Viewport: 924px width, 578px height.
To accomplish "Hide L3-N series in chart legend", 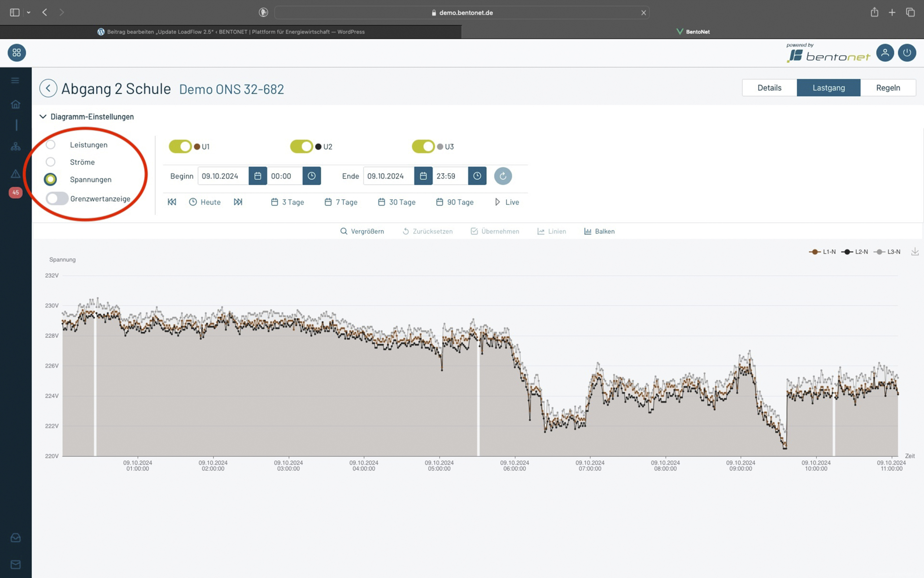I will point(886,251).
